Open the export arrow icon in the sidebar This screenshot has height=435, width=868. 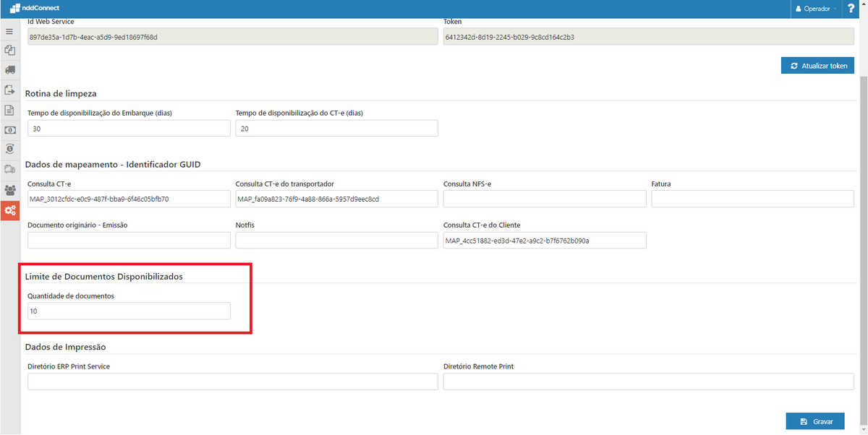pyautogui.click(x=9, y=90)
